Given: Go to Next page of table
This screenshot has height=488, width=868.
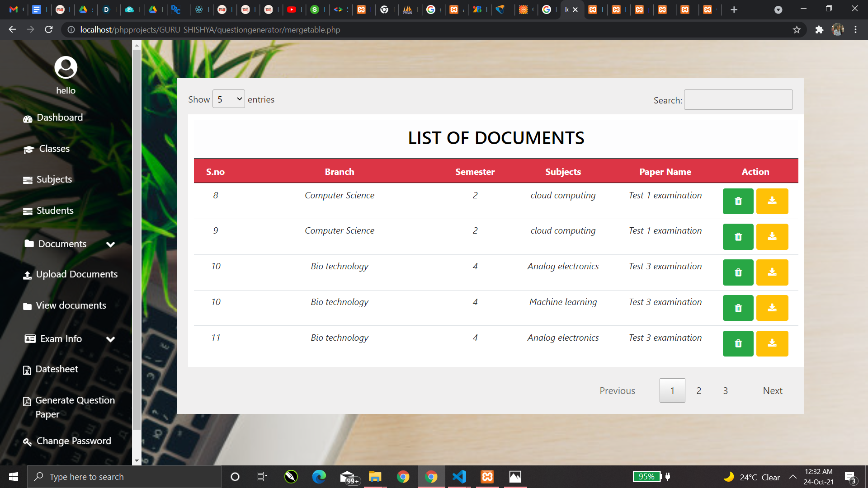Looking at the screenshot, I should click(x=772, y=391).
